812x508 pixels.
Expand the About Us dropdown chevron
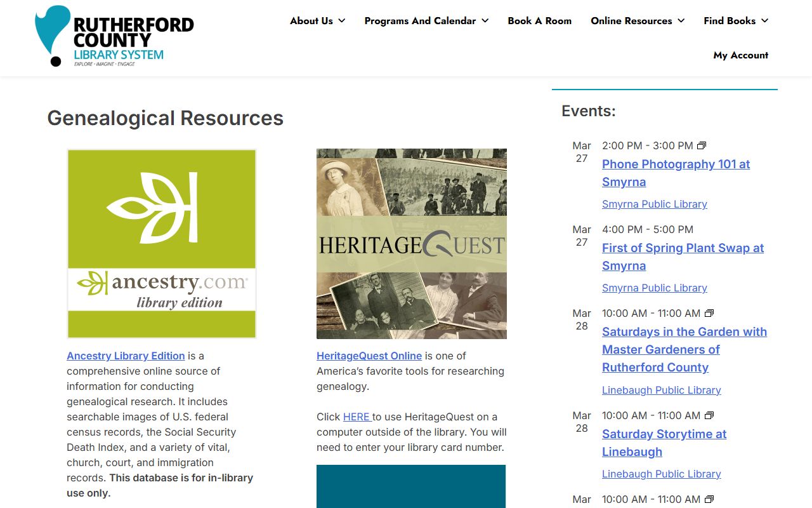(342, 21)
